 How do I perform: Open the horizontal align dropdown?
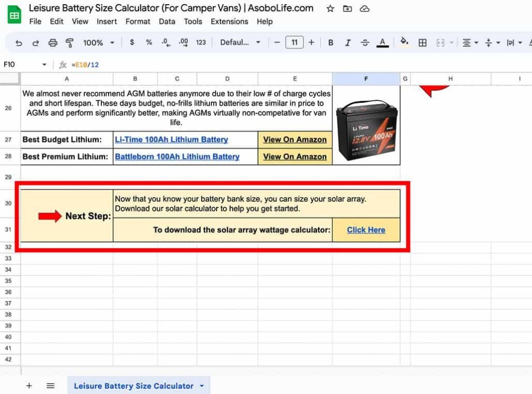tap(470, 43)
